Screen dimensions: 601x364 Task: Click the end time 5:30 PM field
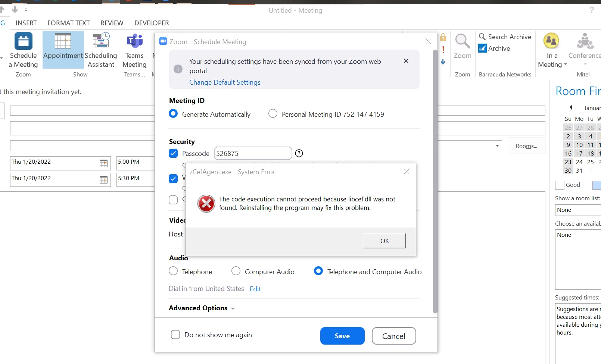135,180
